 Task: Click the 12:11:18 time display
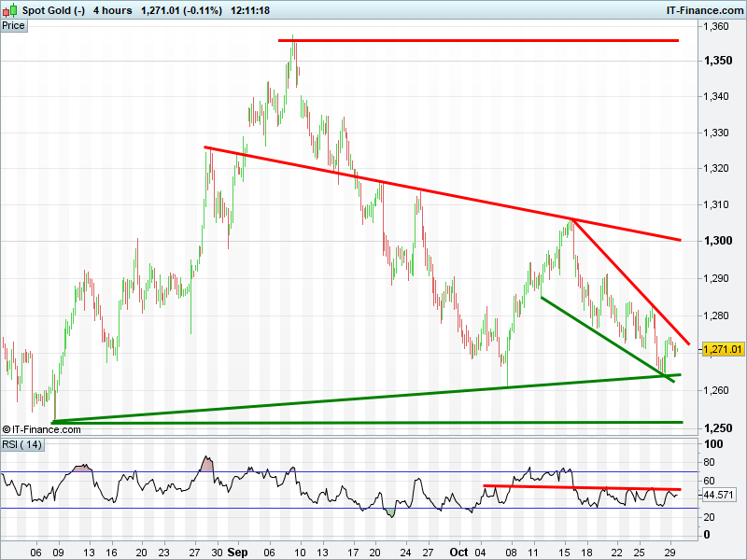250,10
